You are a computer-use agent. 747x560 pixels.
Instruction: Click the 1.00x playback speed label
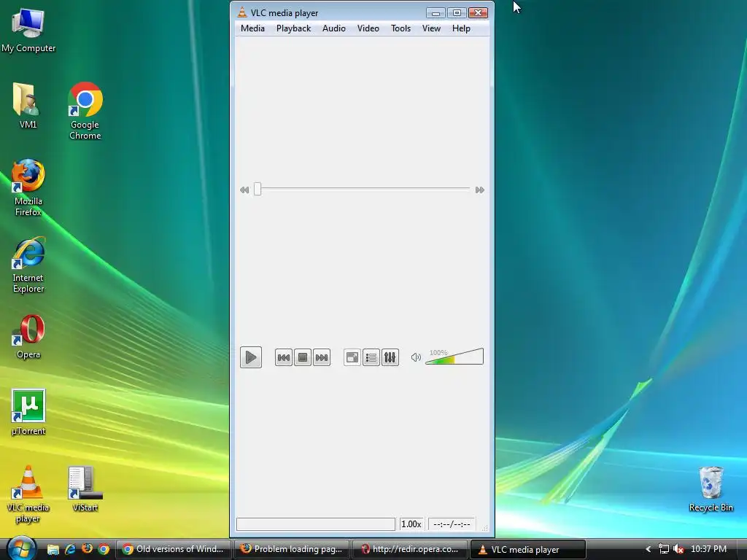(411, 524)
